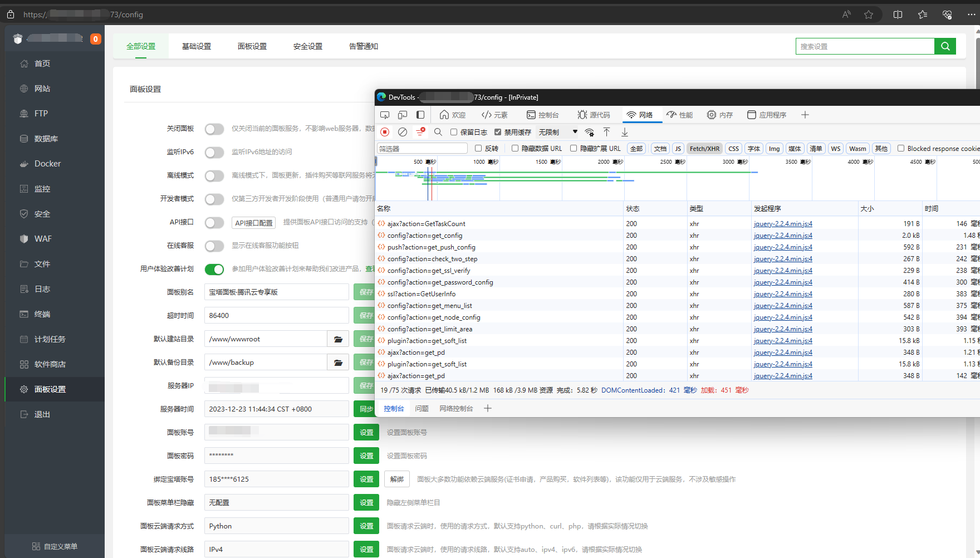Open the 软件商店 grid icon
The width and height of the screenshot is (980, 558).
pos(24,364)
